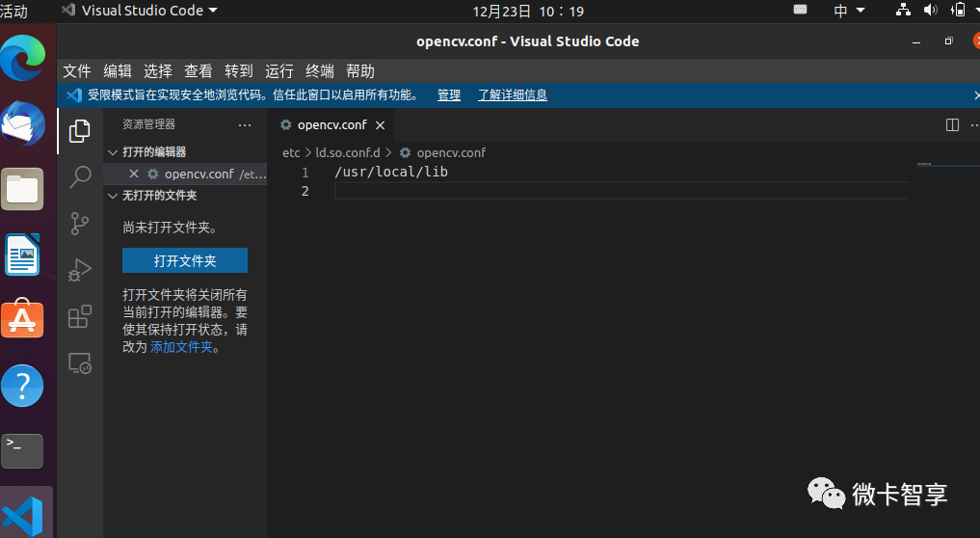Image resolution: width=980 pixels, height=538 pixels.
Task: Place cursor on empty line 2
Action: [x=622, y=191]
